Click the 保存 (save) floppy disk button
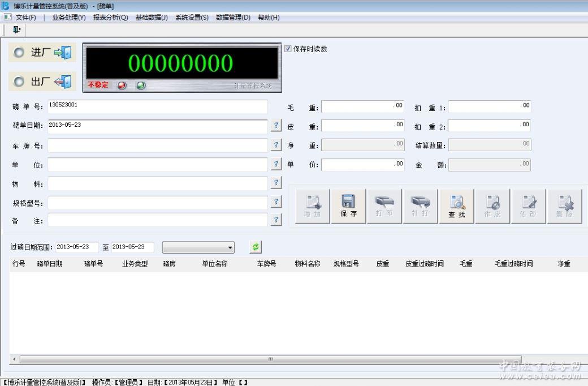588x386 pixels. (x=348, y=206)
